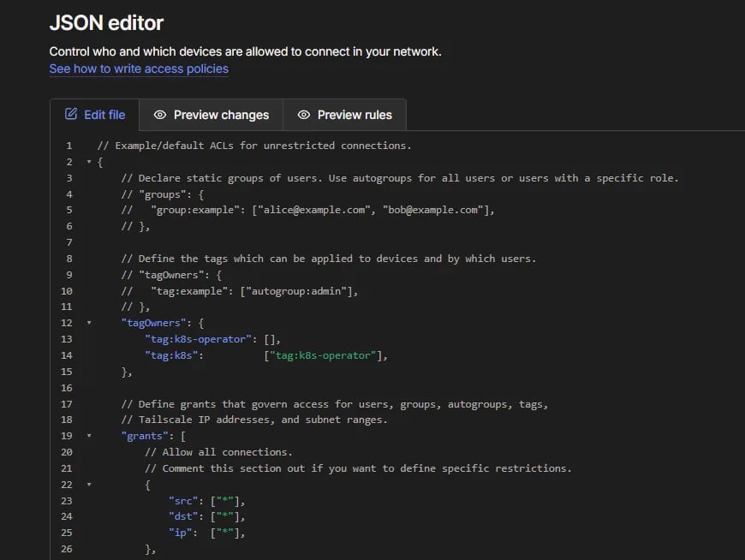Click the "src" key on line 23
Image resolution: width=745 pixels, height=560 pixels.
183,501
